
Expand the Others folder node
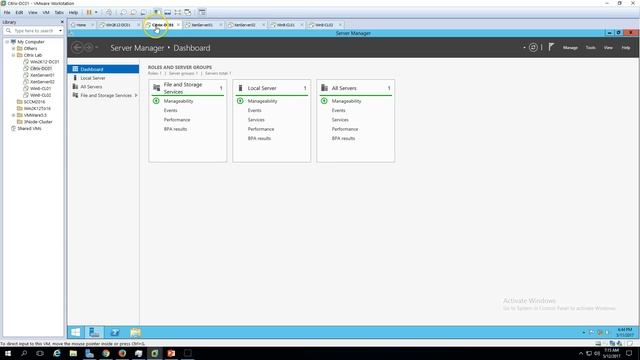(13, 48)
